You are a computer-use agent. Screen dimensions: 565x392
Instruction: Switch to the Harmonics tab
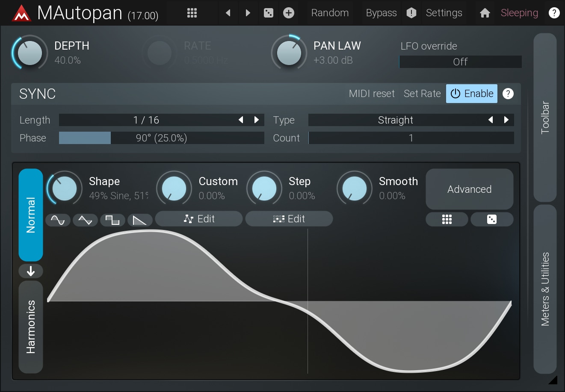tap(31, 327)
